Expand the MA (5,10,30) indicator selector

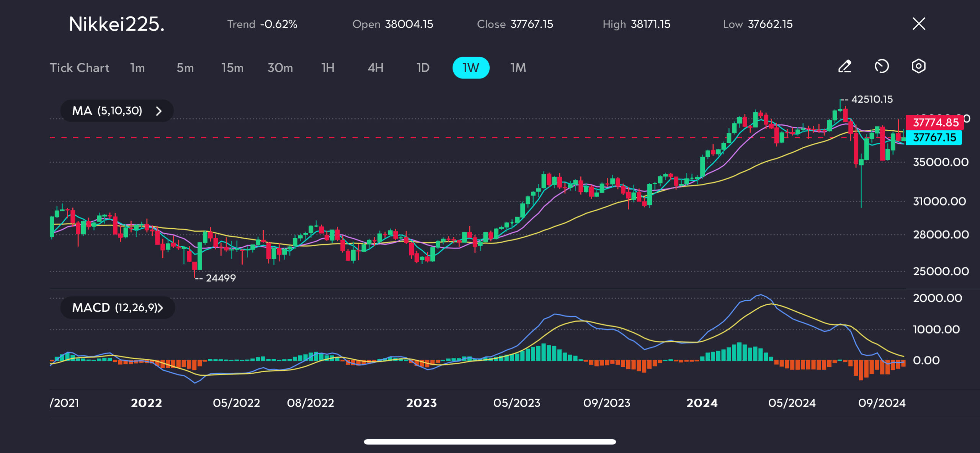click(117, 111)
